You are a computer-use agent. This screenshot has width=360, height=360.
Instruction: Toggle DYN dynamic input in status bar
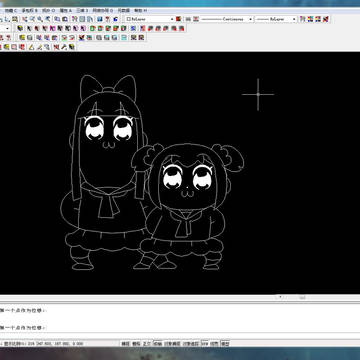(x=205, y=343)
